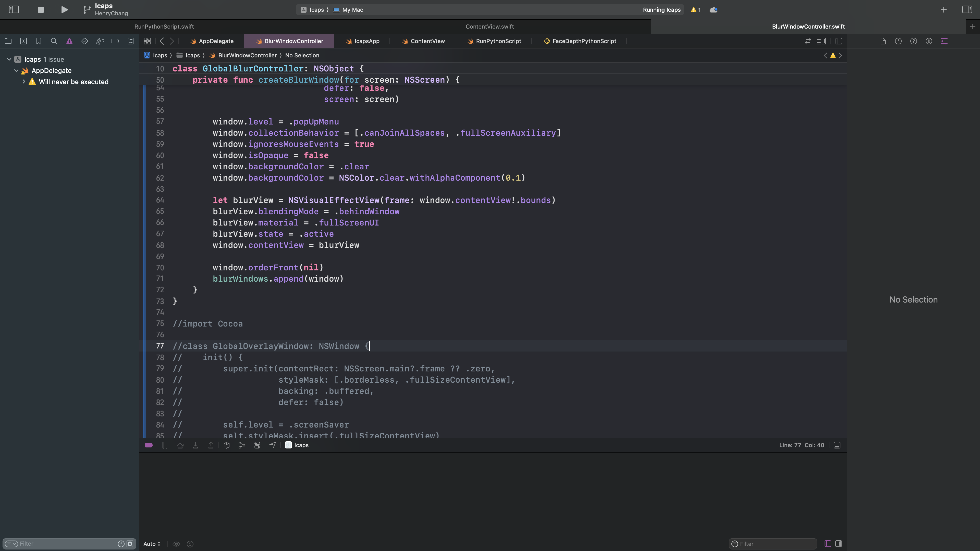
Task: Open the related items grid menu
Action: pyautogui.click(x=147, y=41)
